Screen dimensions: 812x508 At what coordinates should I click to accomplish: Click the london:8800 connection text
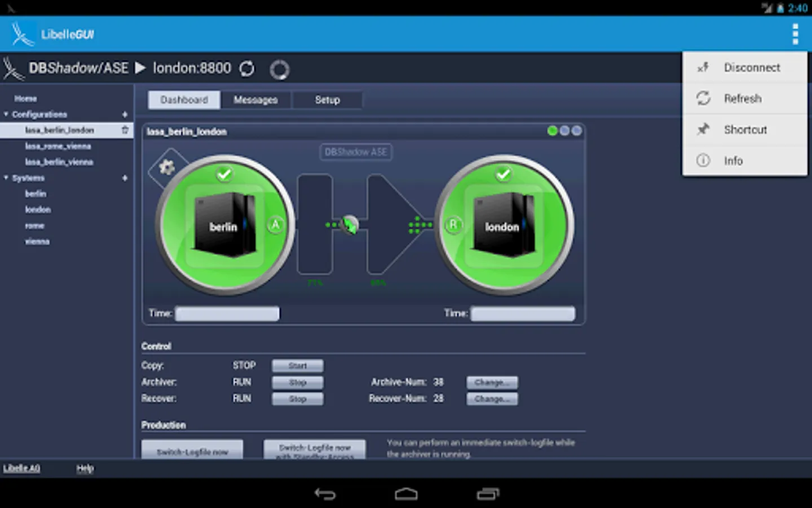click(x=192, y=68)
